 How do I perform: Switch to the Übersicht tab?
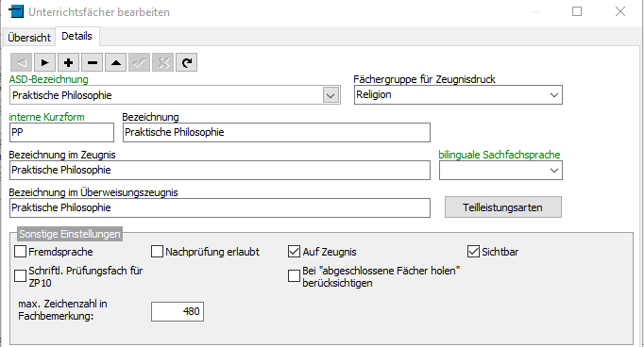click(29, 38)
